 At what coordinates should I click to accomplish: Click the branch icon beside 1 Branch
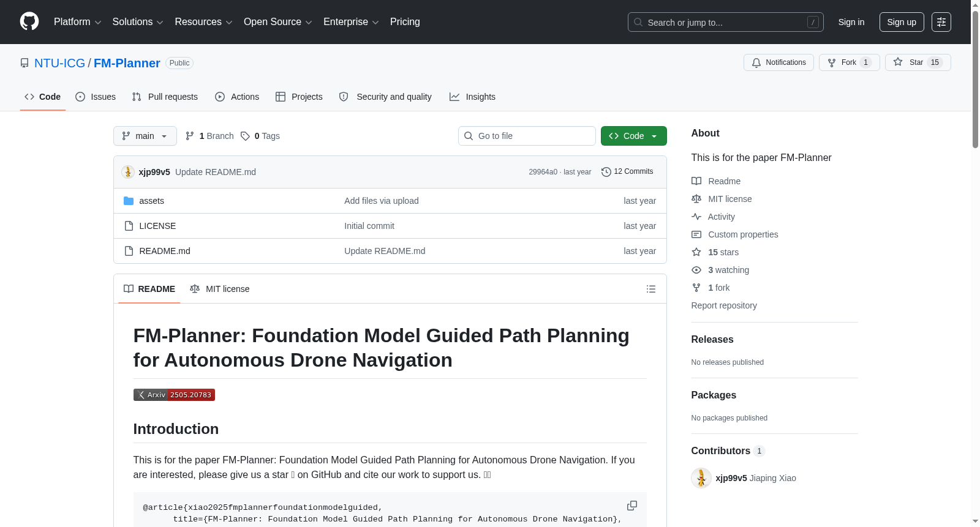pos(190,136)
